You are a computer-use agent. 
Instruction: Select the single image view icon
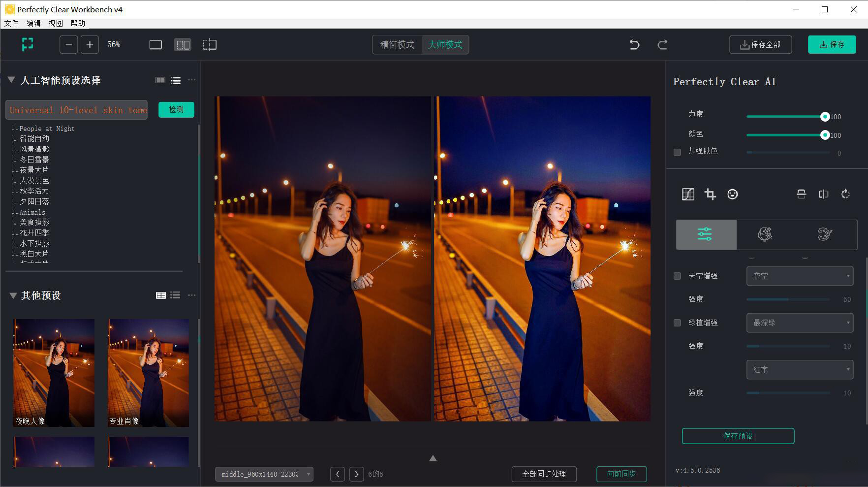pos(155,44)
